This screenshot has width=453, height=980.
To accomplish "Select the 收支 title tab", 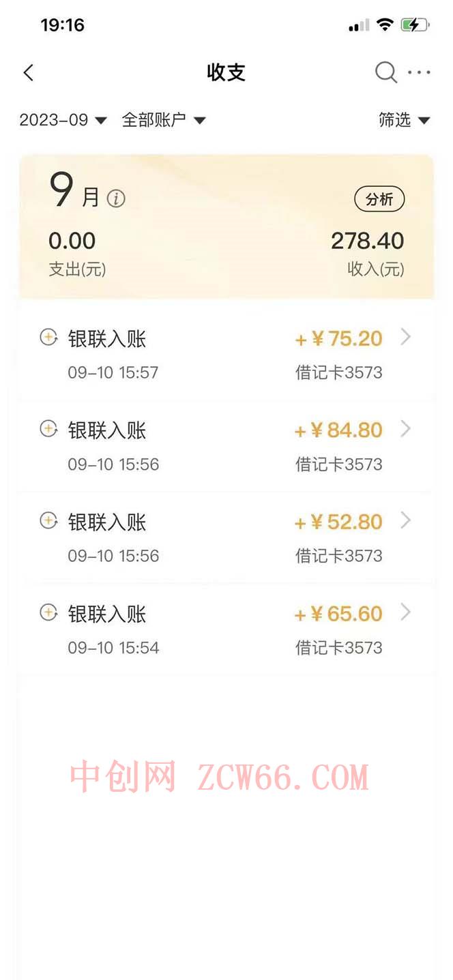I will pos(226,72).
